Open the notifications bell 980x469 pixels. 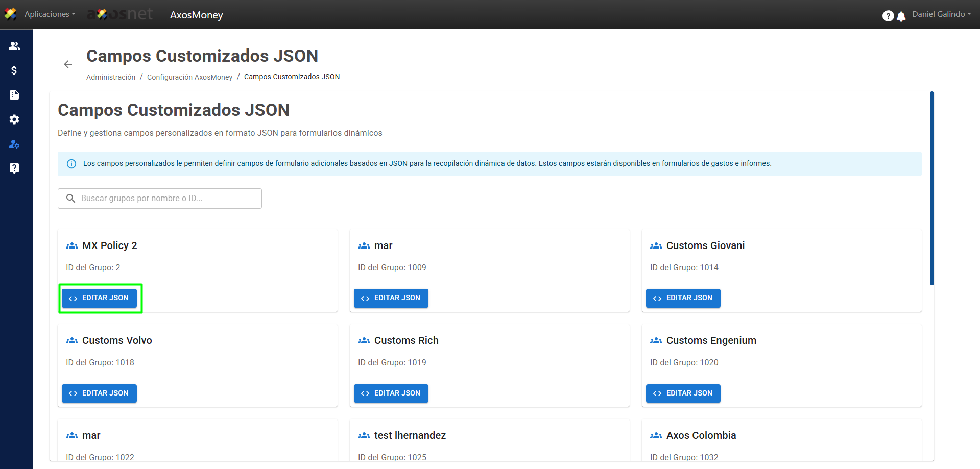pos(901,16)
